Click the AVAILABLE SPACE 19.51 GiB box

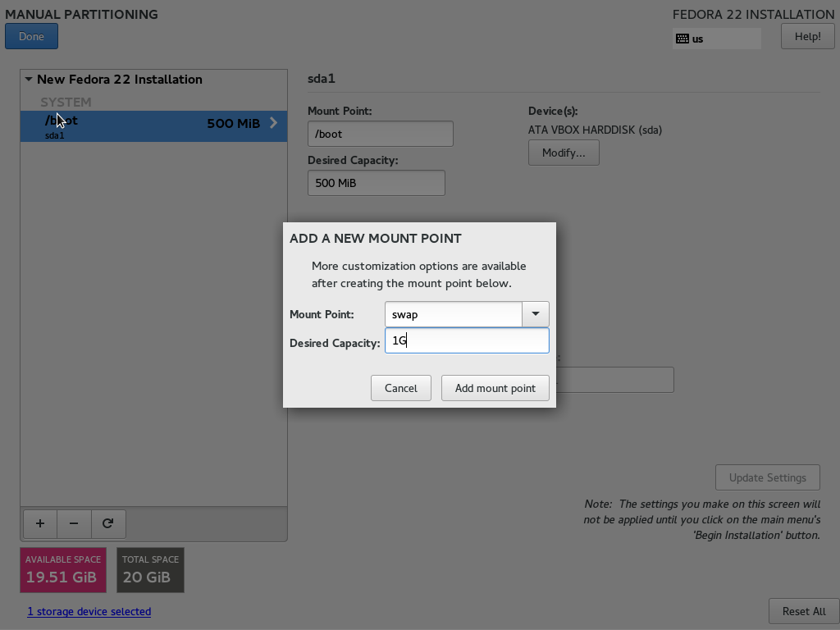(63, 570)
